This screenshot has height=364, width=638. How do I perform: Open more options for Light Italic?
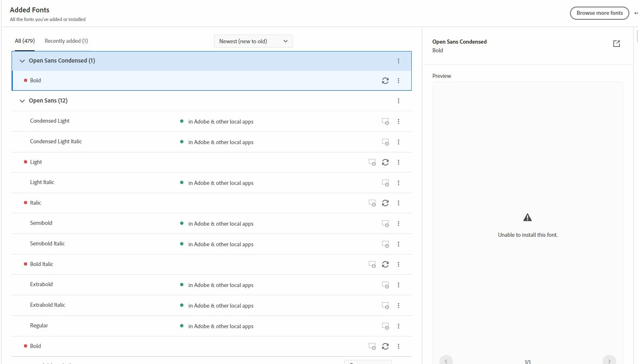(x=399, y=183)
